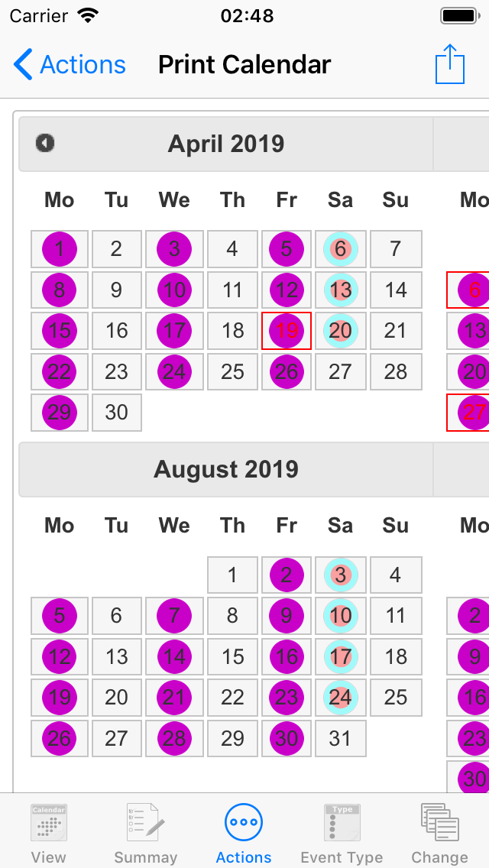This screenshot has height=868, width=489.
Task: Select April 6 with cyan ring
Action: click(x=341, y=249)
